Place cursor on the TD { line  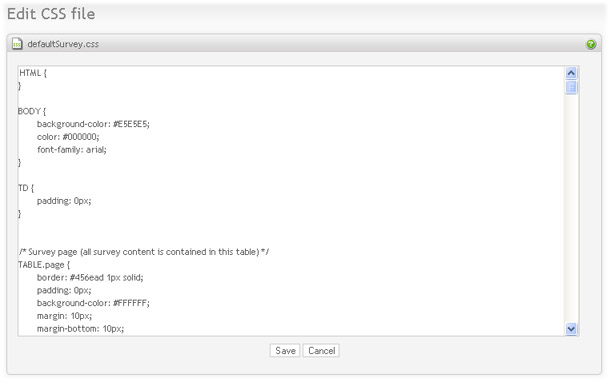[26, 188]
